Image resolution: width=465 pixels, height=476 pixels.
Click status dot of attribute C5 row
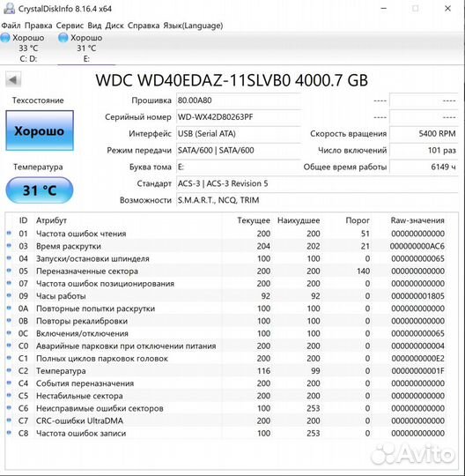pos(9,395)
